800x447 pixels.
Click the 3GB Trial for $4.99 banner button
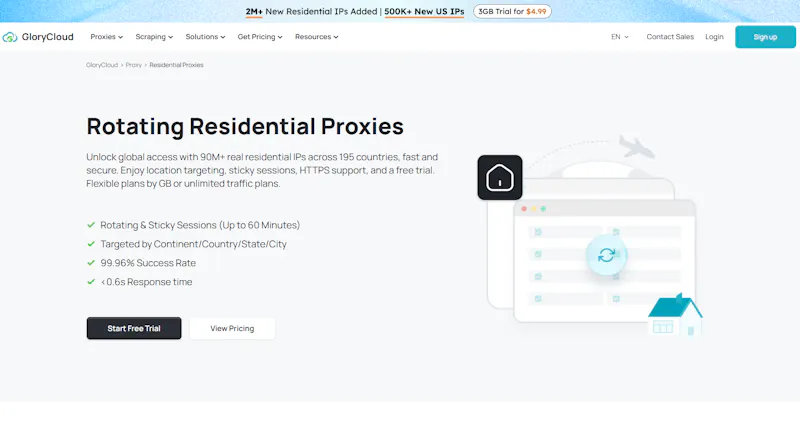click(512, 11)
